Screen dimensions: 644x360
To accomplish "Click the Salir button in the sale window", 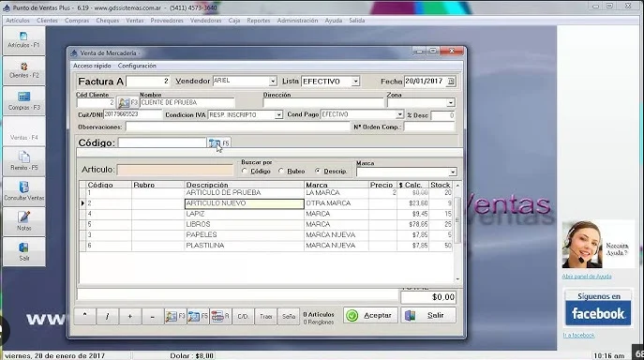I will 428,315.
